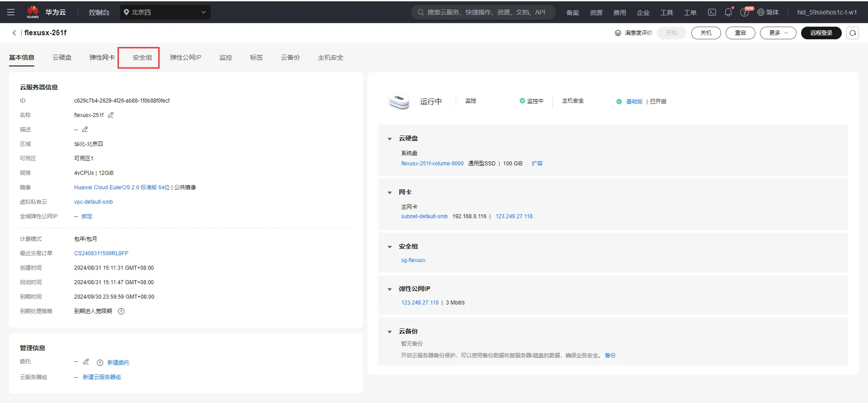The height and width of the screenshot is (403, 868).
Task: Open the help center question icon
Action: pos(744,12)
